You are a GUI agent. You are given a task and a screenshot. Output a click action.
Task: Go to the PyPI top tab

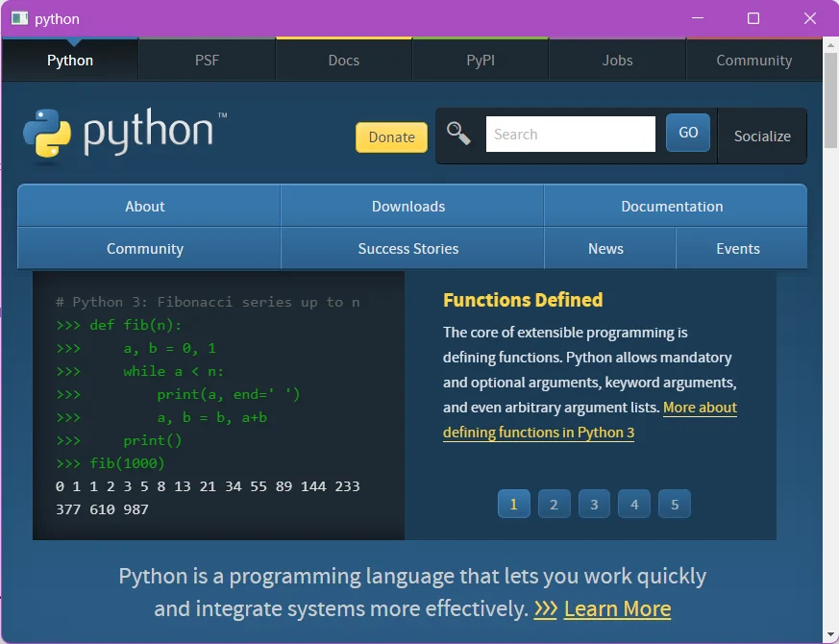(x=481, y=60)
